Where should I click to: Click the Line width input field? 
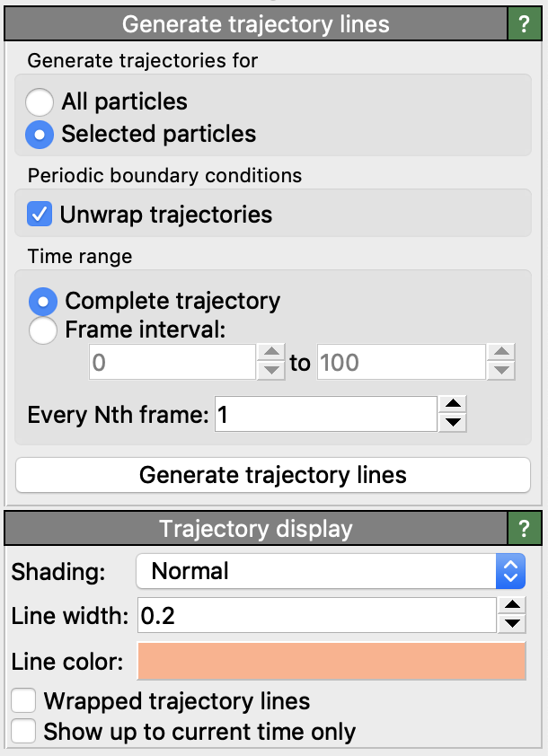[315, 615]
